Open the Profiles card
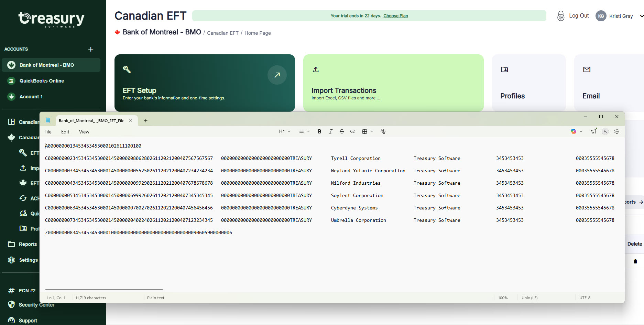This screenshot has width=644, height=325. (x=529, y=83)
